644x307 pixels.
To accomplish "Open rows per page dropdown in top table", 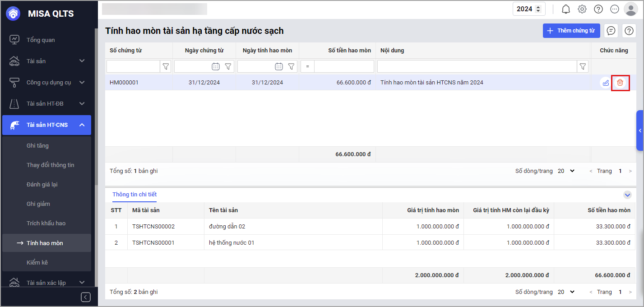I will 566,171.
